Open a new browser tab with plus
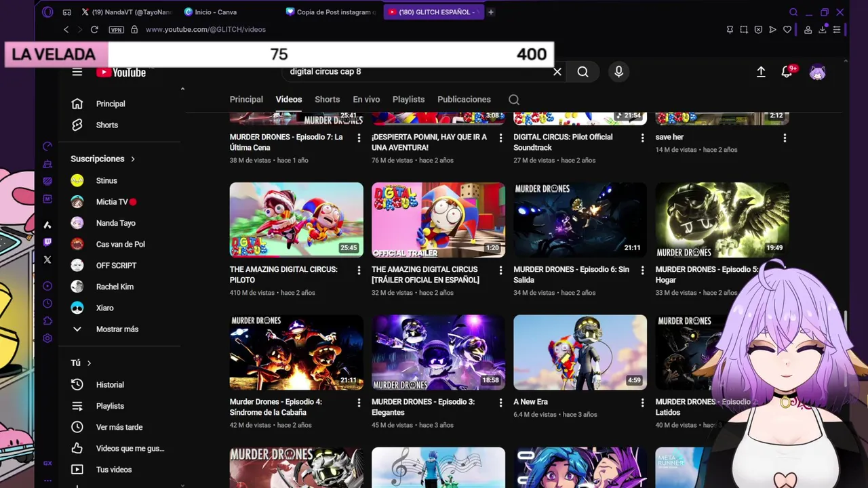Screen dimensions: 868x488 pyautogui.click(x=490, y=12)
